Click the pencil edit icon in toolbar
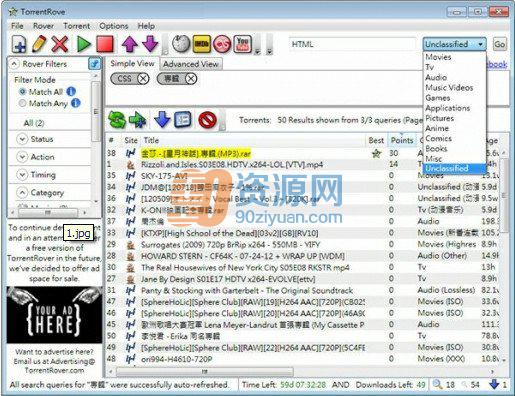The width and height of the screenshot is (515, 396). point(39,44)
